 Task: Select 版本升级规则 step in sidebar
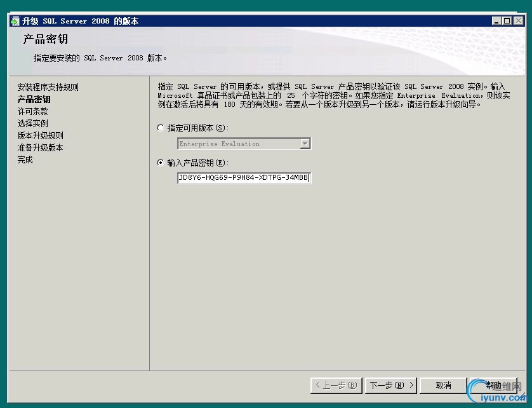tap(41, 135)
